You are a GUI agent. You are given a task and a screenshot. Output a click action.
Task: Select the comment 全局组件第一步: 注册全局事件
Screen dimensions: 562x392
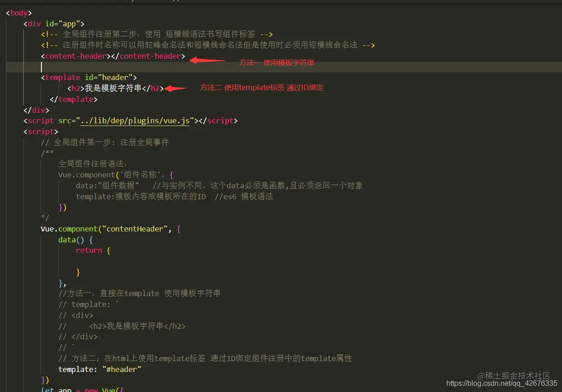click(x=105, y=142)
